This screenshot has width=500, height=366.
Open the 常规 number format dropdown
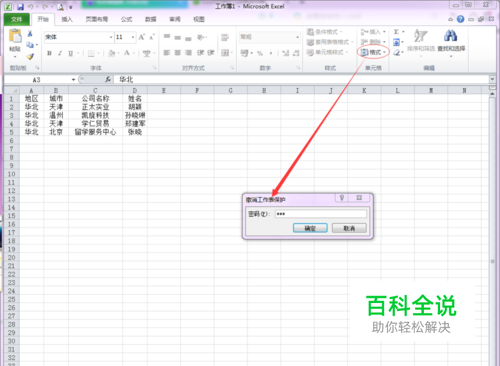297,37
